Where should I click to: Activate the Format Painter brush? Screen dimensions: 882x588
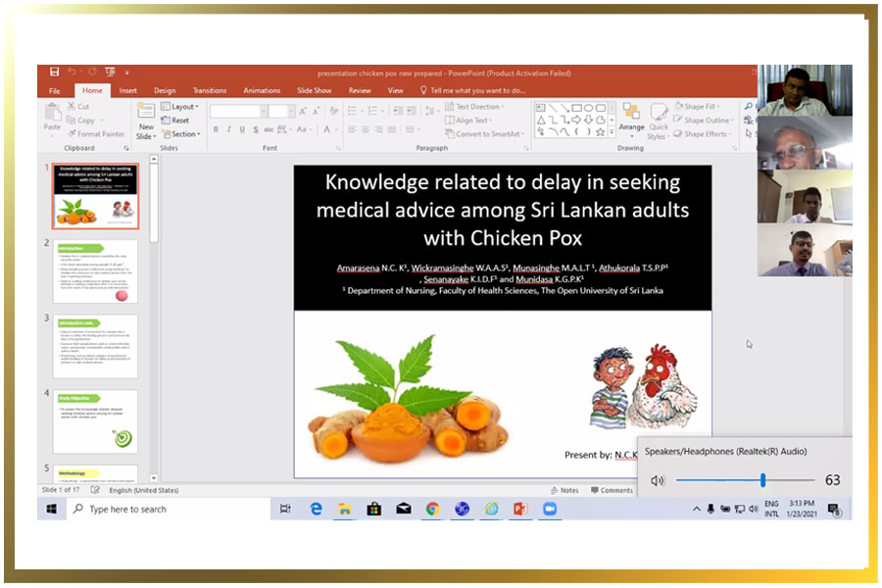(96, 134)
